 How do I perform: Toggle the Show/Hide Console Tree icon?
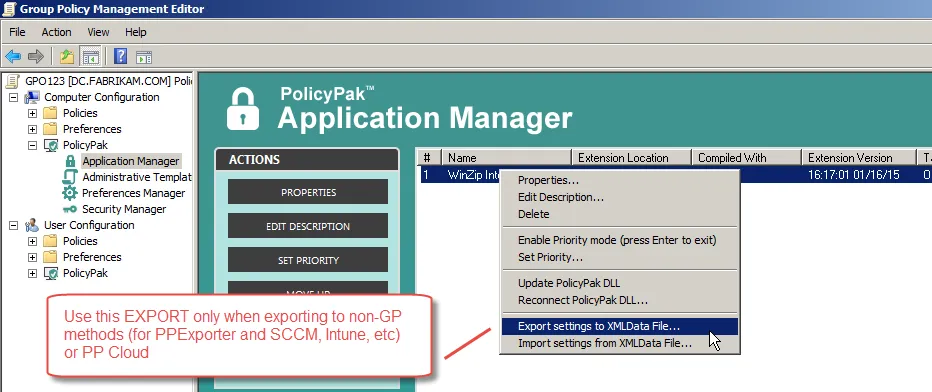(90, 57)
